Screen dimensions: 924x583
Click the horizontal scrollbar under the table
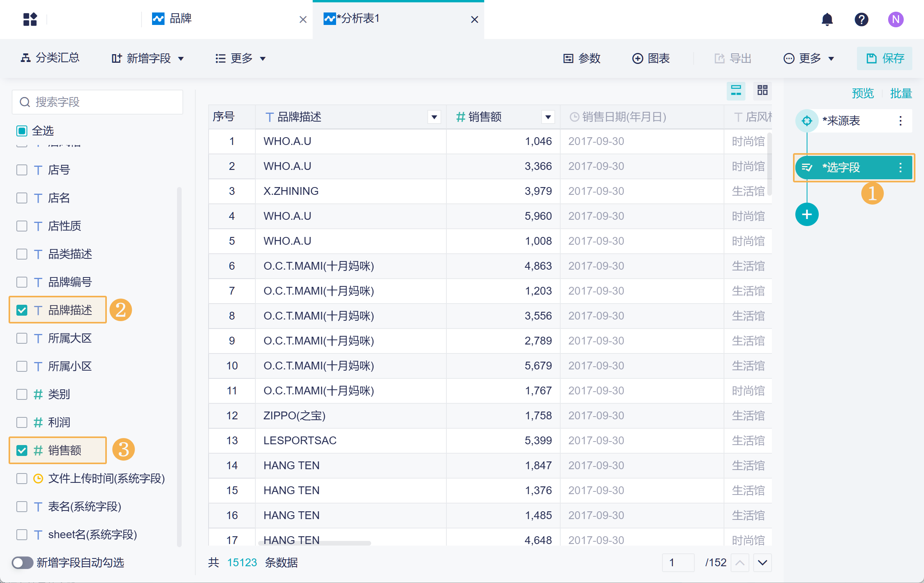coord(314,543)
